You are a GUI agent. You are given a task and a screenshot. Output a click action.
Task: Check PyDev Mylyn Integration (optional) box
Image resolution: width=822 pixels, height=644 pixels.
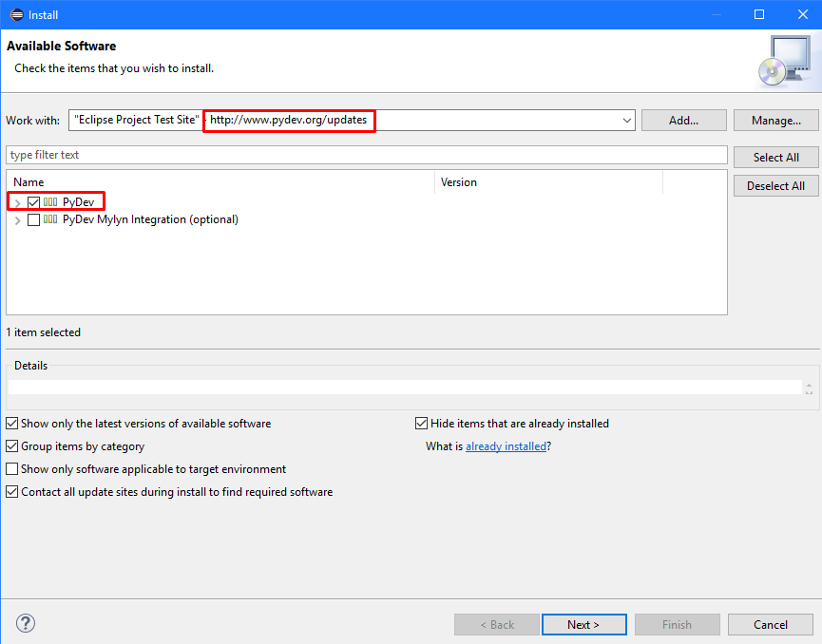[x=33, y=219]
